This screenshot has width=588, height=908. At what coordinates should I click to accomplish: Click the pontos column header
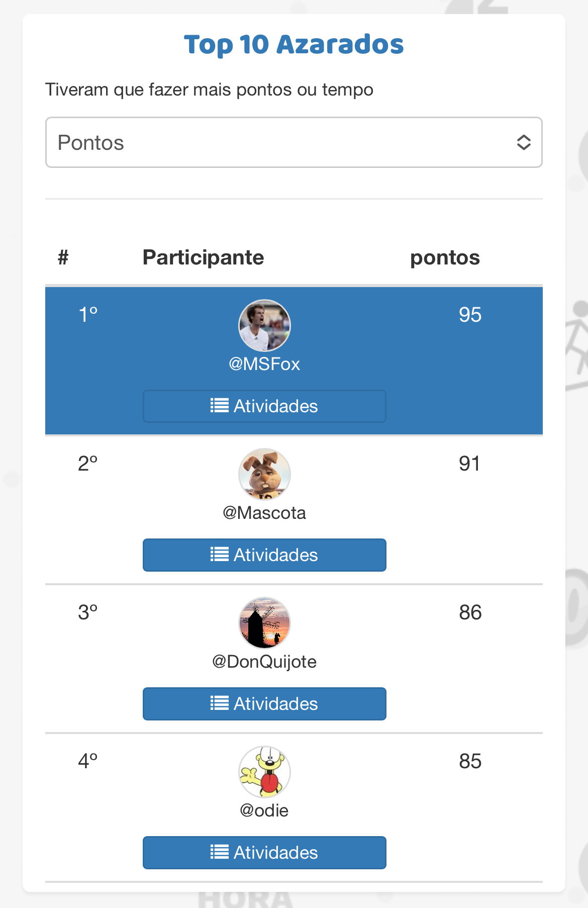(445, 257)
